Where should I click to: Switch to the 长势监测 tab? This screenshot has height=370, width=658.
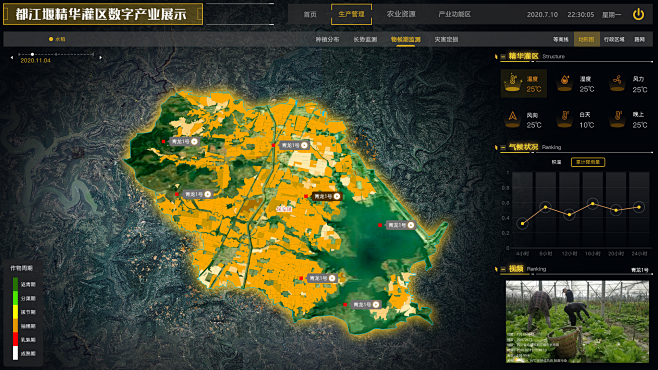(365, 39)
